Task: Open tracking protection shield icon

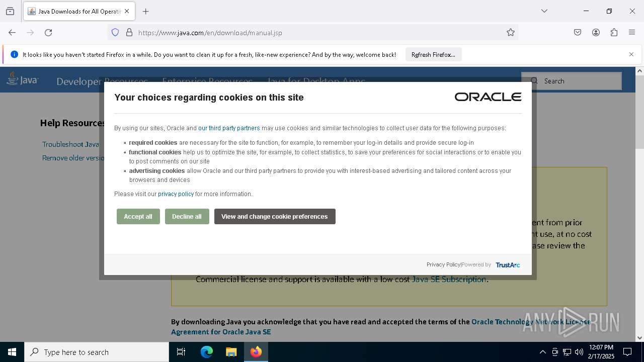Action: pos(115,33)
